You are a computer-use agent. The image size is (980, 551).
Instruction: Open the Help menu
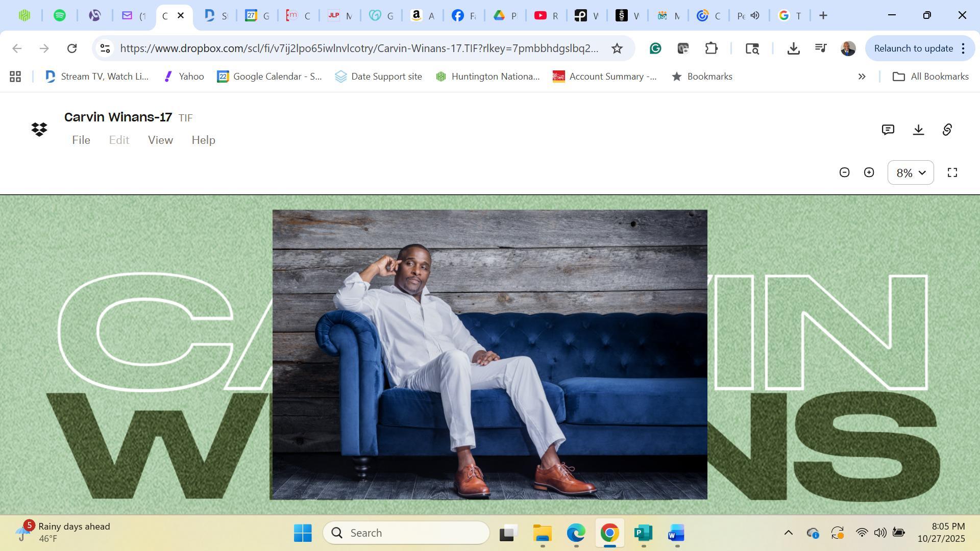tap(203, 140)
